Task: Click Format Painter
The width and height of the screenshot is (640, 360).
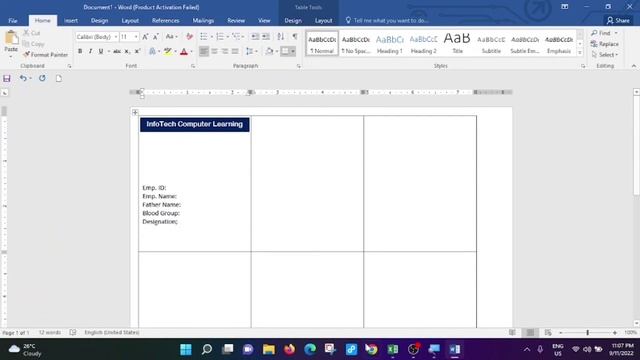Action: click(46, 55)
